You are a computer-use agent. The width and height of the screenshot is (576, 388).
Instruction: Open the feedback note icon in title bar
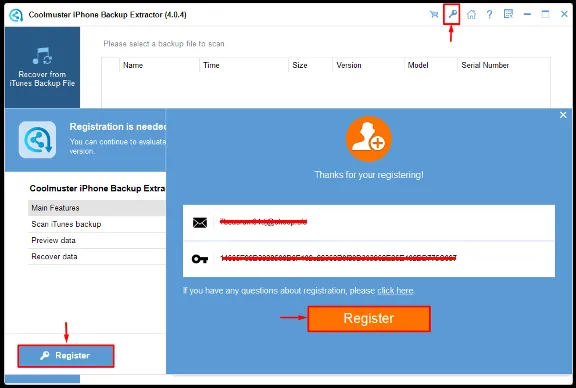[508, 14]
